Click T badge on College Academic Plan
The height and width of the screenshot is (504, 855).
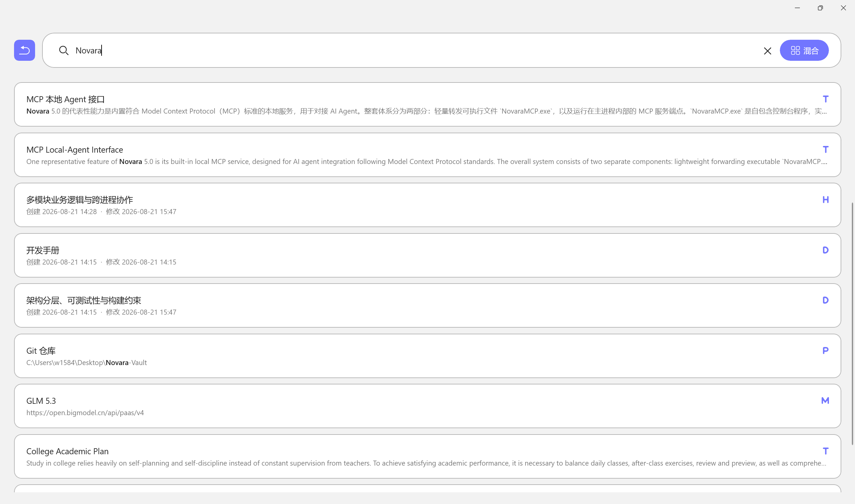tap(826, 451)
